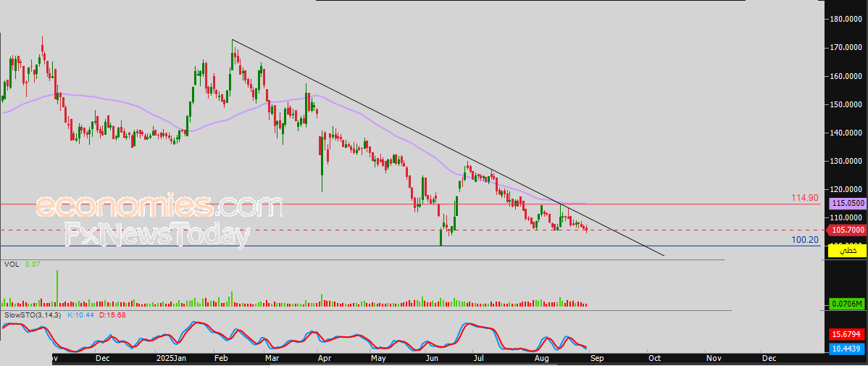Image resolution: width=868 pixels, height=366 pixels.
Task: Click the K:10.44 stochastic reading
Action: coord(81,315)
